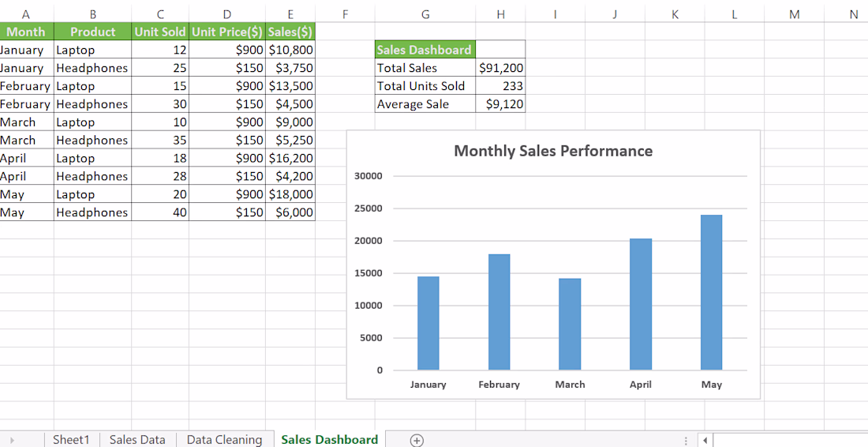
Task: Select the $5,250 sales cell
Action: (x=290, y=140)
